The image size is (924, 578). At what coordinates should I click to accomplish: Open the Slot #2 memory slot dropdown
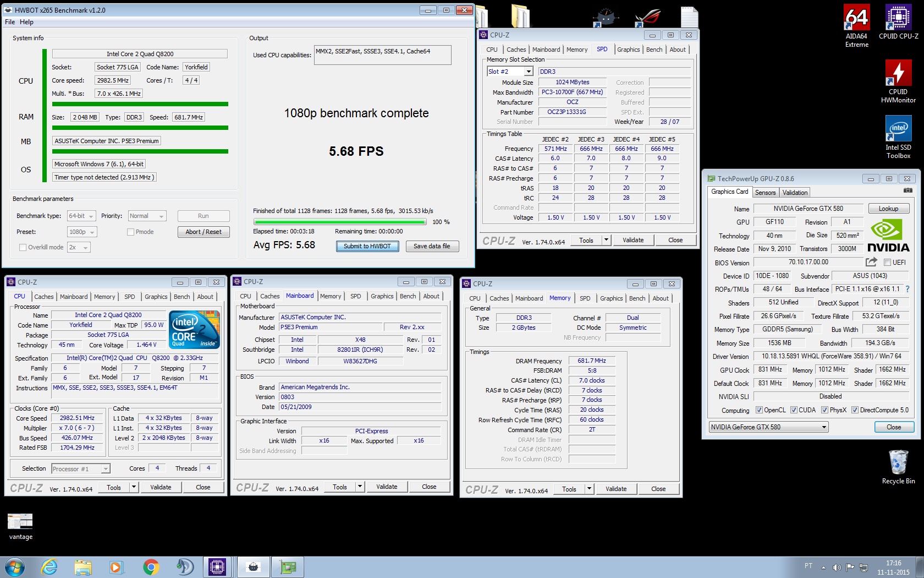click(x=510, y=72)
